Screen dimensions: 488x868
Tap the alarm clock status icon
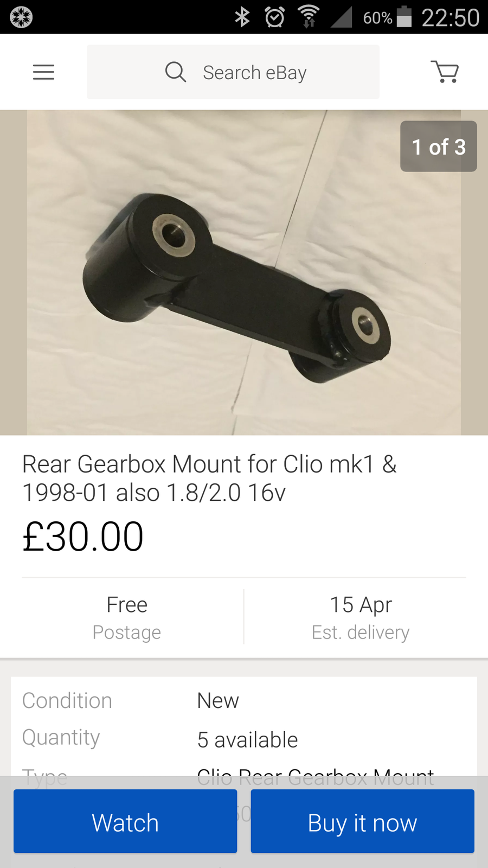point(274,17)
